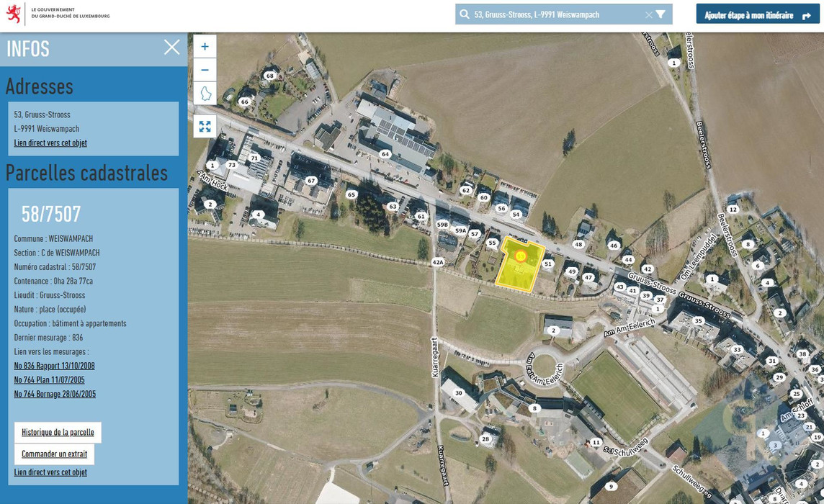
Task: Open direct link under the address
Action: (50, 143)
